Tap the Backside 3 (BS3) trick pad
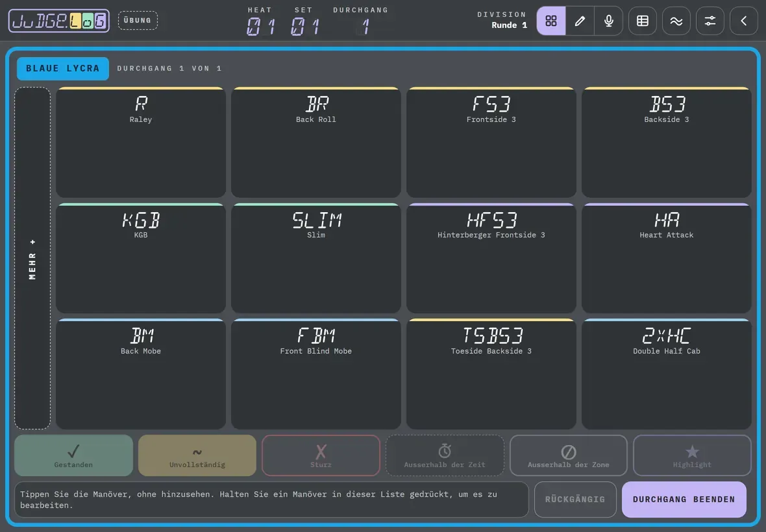Image resolution: width=766 pixels, height=532 pixels. coord(666,143)
